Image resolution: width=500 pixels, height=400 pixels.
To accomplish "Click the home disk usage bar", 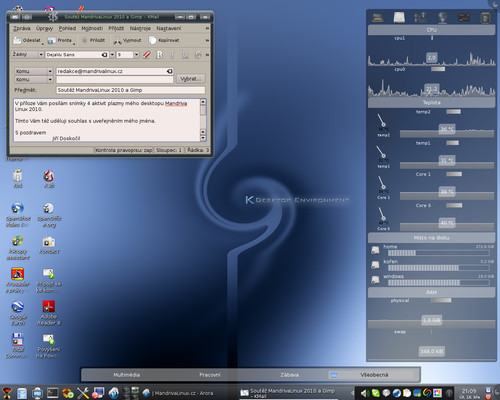I will pyautogui.click(x=438, y=253).
